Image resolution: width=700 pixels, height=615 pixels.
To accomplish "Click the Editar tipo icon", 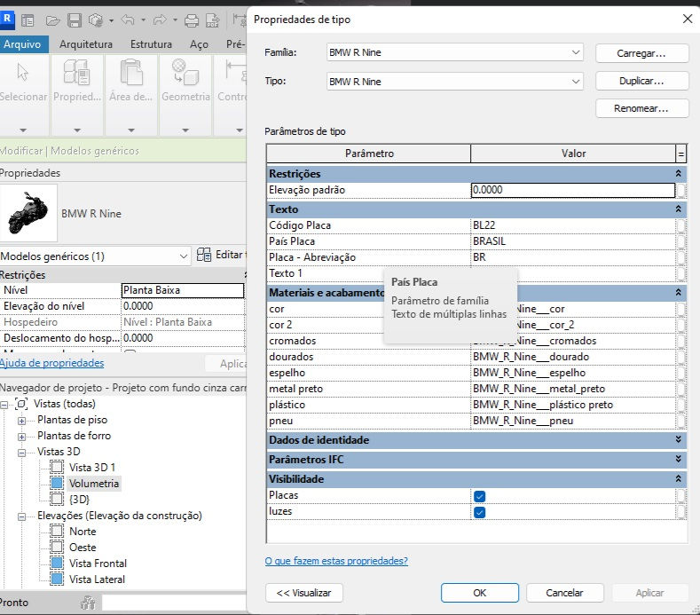I will point(204,255).
